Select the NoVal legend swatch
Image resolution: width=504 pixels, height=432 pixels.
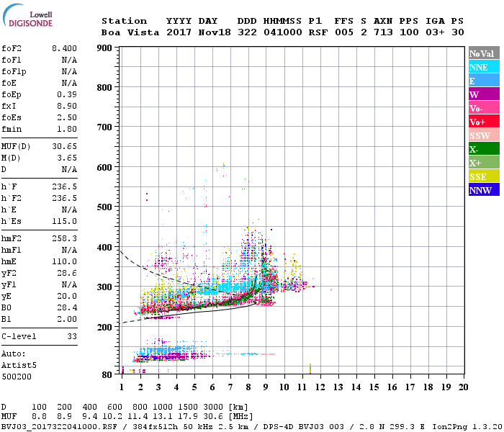[482, 53]
